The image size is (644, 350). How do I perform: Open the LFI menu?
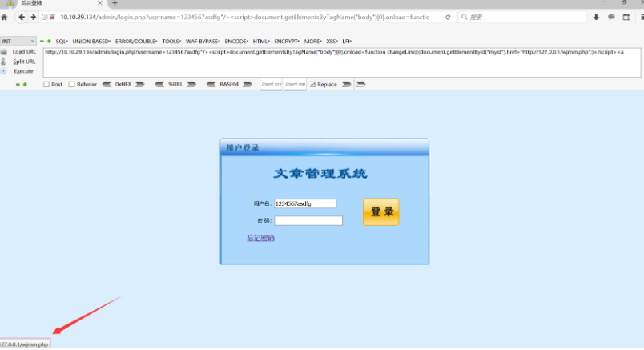tap(347, 42)
